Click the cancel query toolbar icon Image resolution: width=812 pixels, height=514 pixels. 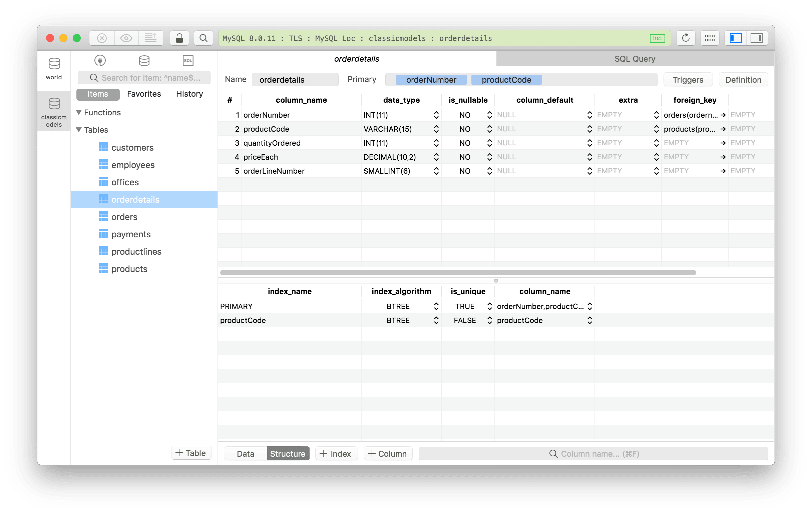tap(102, 38)
